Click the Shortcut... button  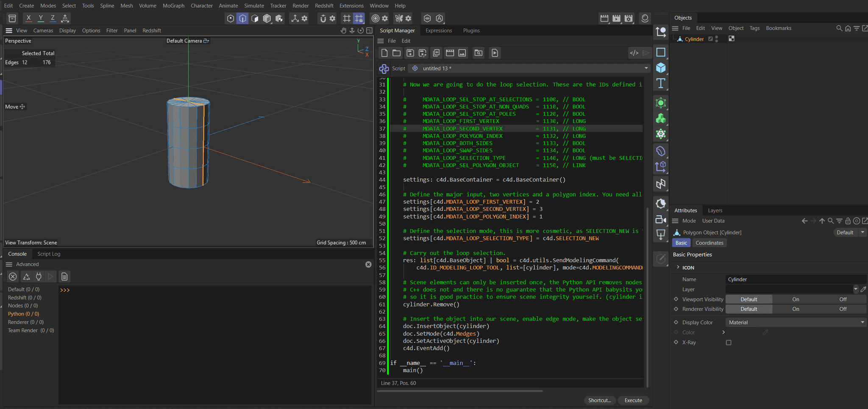point(599,400)
